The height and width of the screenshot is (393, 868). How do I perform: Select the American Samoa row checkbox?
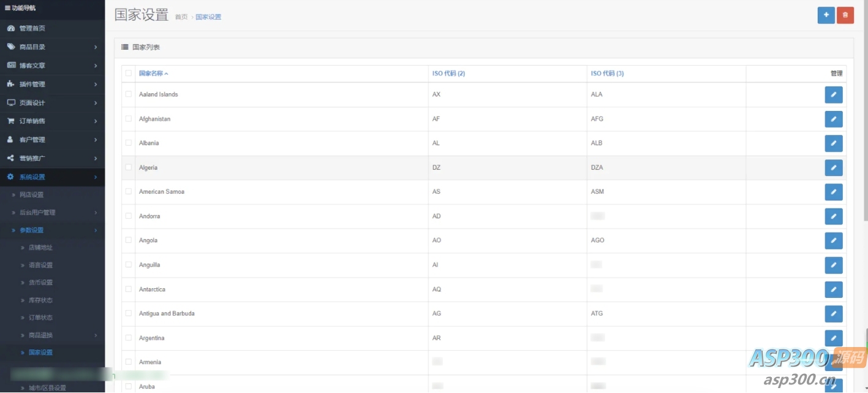click(x=129, y=192)
